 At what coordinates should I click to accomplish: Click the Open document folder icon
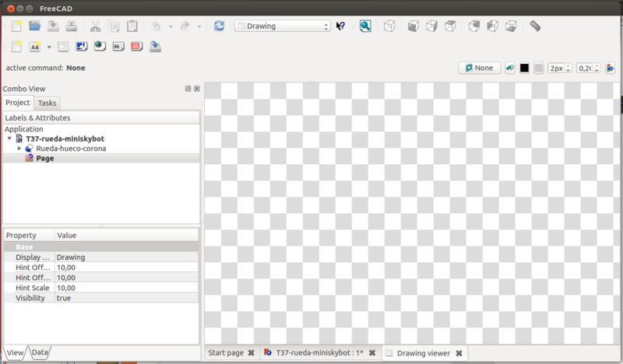pyautogui.click(x=34, y=26)
